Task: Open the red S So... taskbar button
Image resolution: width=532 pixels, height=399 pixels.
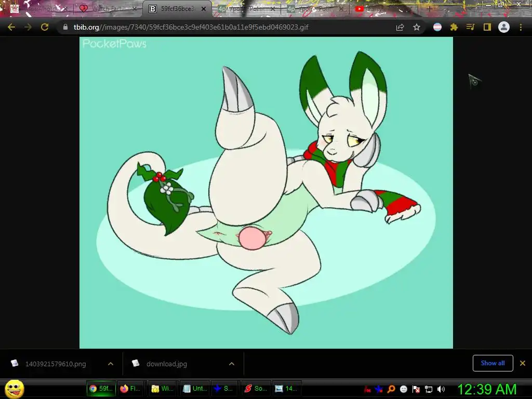Action: pos(256,389)
